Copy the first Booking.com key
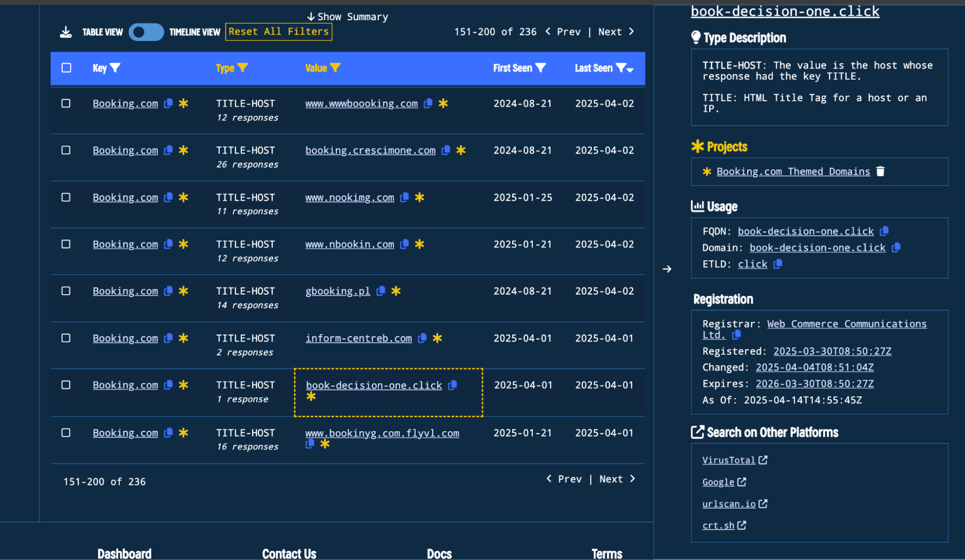965x560 pixels. pyautogui.click(x=168, y=103)
